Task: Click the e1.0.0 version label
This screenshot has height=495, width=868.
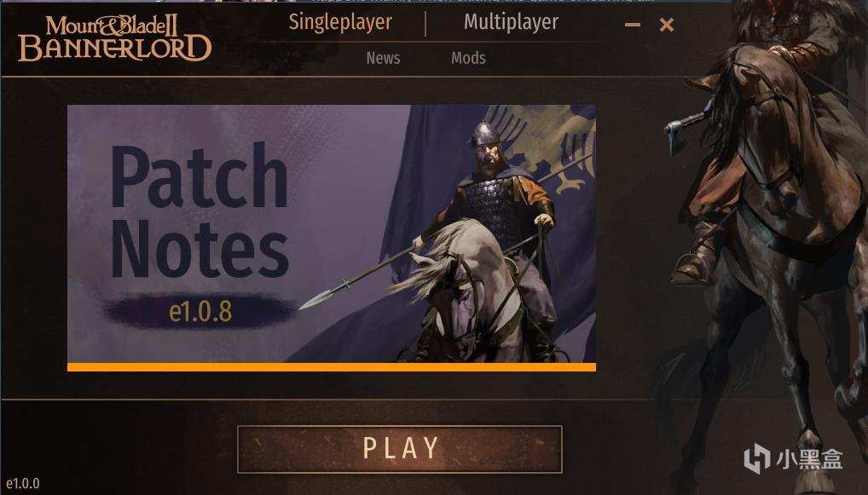Action: (x=23, y=483)
